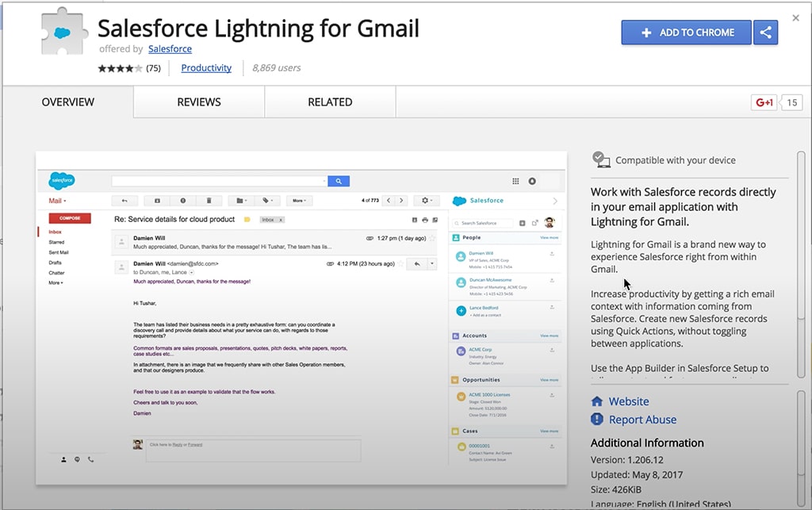Image resolution: width=812 pixels, height=510 pixels.
Task: Switch to the REVIEWS tab
Action: [199, 102]
